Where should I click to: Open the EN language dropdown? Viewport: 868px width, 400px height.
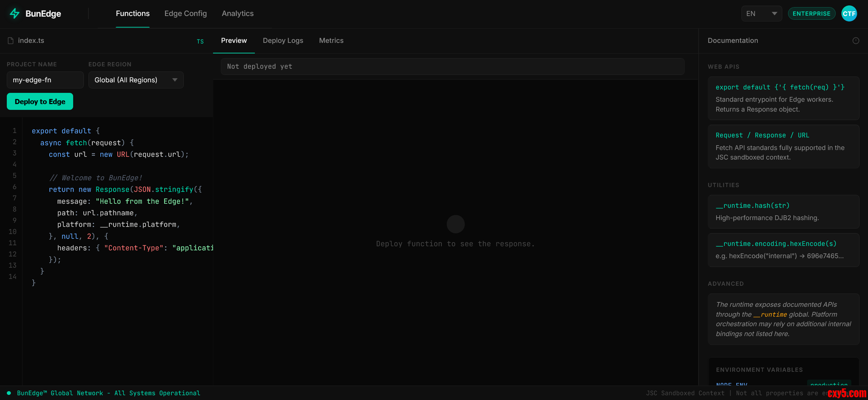coord(761,14)
